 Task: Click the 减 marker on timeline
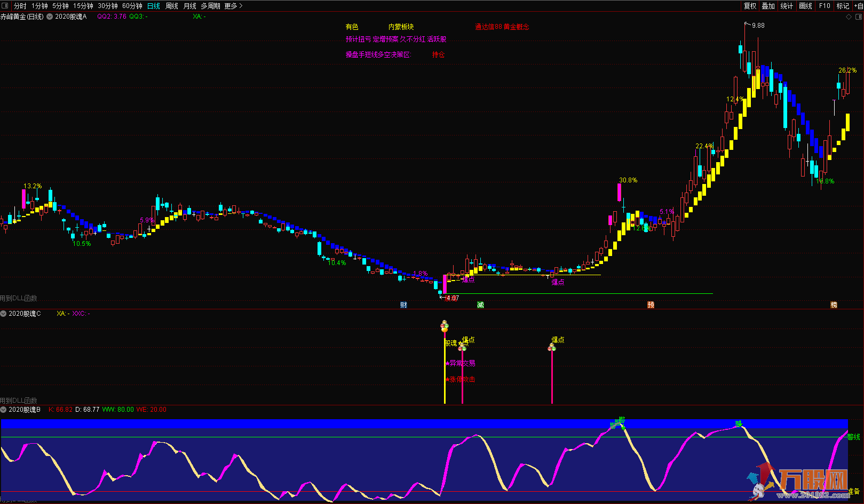coord(480,305)
